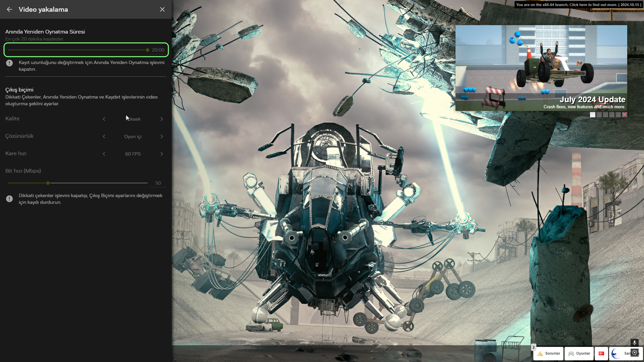Click microphone icon in overlay corner

point(634,343)
